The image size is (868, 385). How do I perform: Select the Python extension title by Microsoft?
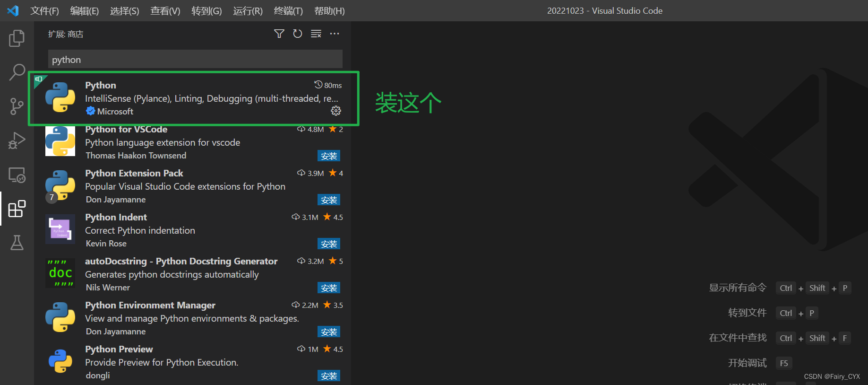(x=101, y=85)
